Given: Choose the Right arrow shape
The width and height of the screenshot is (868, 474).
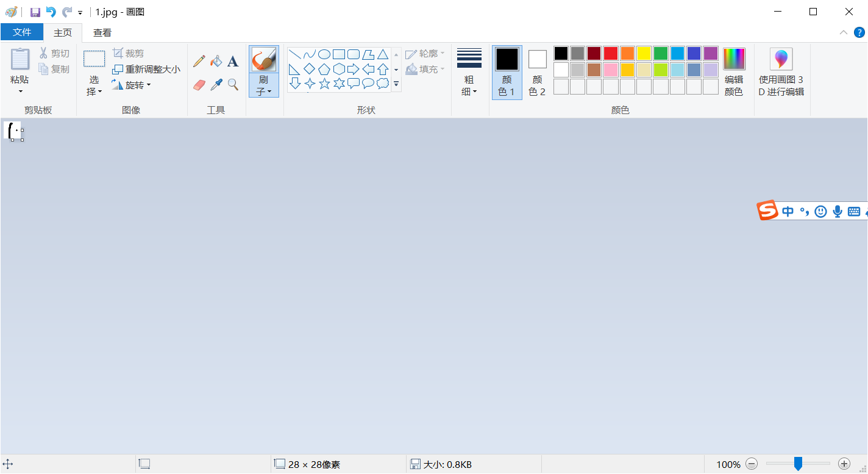Looking at the screenshot, I should click(x=354, y=69).
